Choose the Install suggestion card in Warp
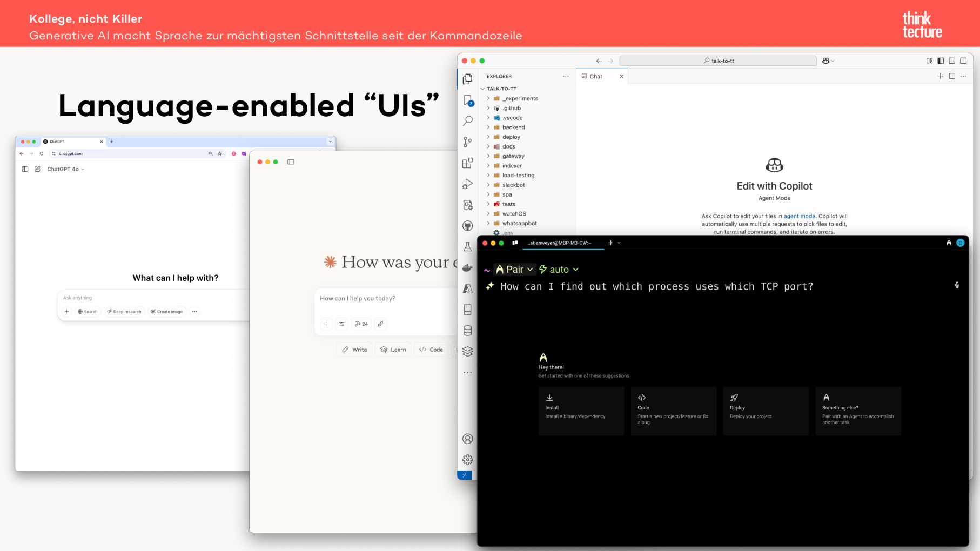 coord(581,411)
